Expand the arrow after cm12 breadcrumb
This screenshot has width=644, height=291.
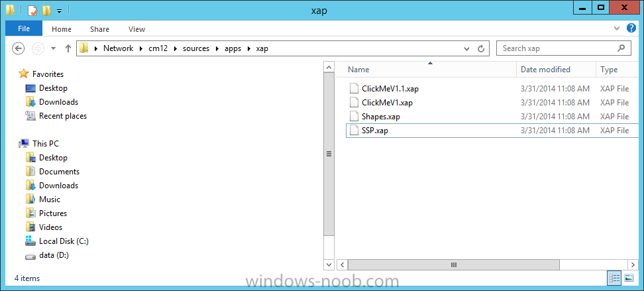[x=176, y=48]
